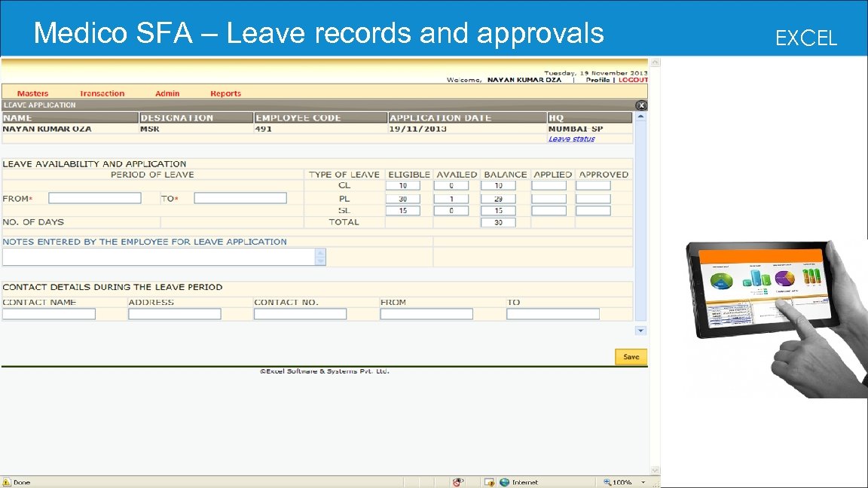Click the LOGOUT link
This screenshot has width=868, height=488.
634,78
